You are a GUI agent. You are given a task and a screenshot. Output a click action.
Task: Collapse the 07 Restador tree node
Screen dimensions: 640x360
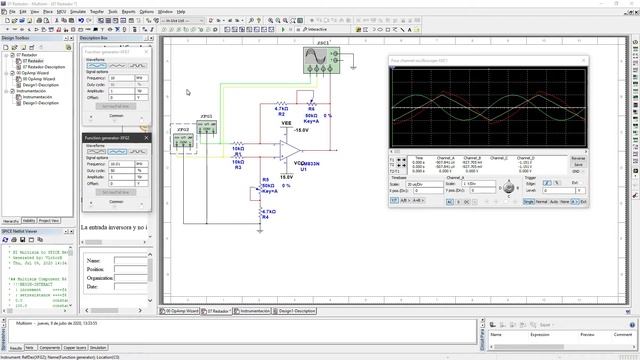coord(7,55)
